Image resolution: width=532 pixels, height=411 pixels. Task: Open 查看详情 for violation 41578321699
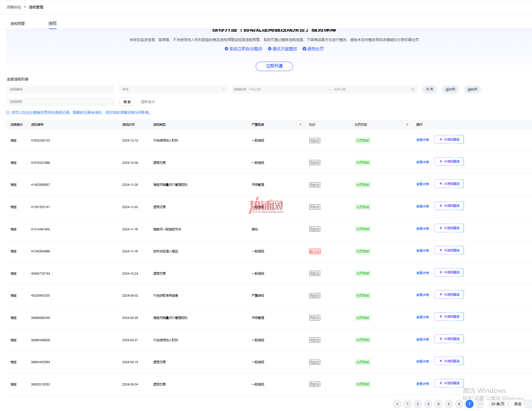(x=422, y=162)
